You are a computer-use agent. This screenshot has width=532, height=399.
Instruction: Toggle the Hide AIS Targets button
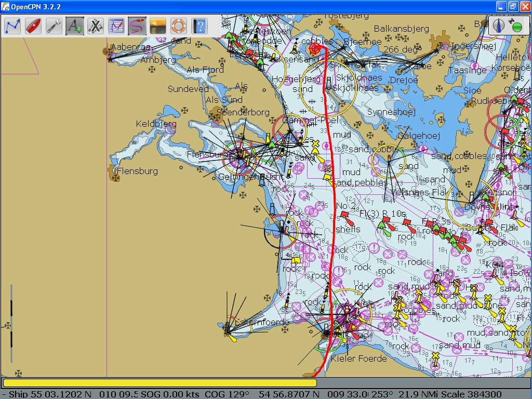[96, 25]
